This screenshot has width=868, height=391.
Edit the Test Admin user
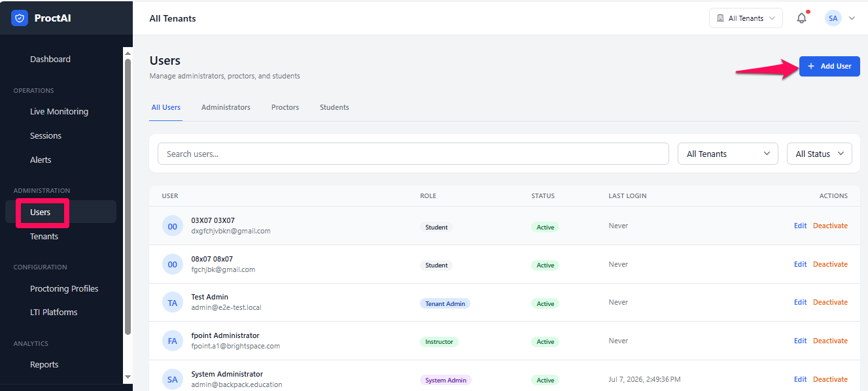800,302
